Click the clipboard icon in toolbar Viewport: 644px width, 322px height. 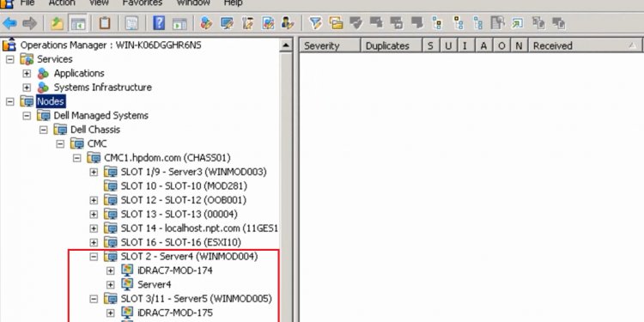[104, 23]
